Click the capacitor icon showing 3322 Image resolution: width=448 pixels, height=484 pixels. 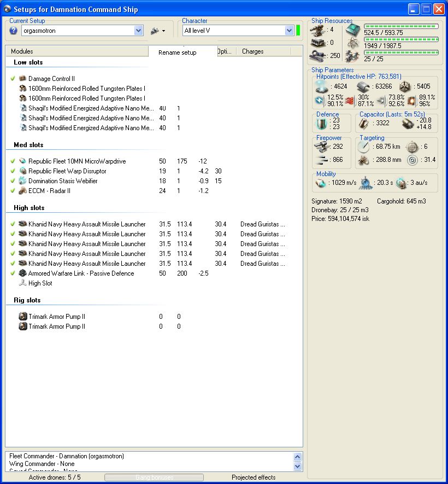(364, 123)
